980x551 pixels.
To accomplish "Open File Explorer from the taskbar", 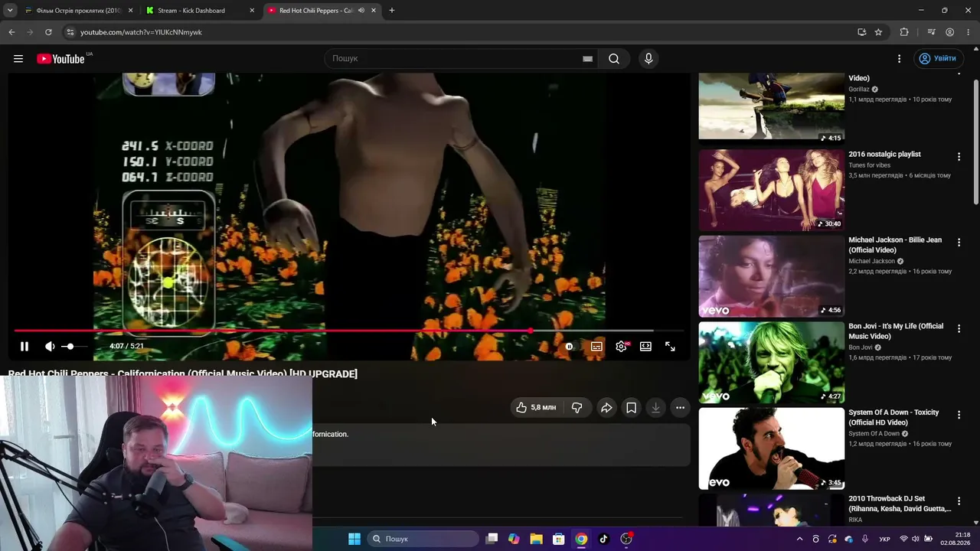I will 537,539.
